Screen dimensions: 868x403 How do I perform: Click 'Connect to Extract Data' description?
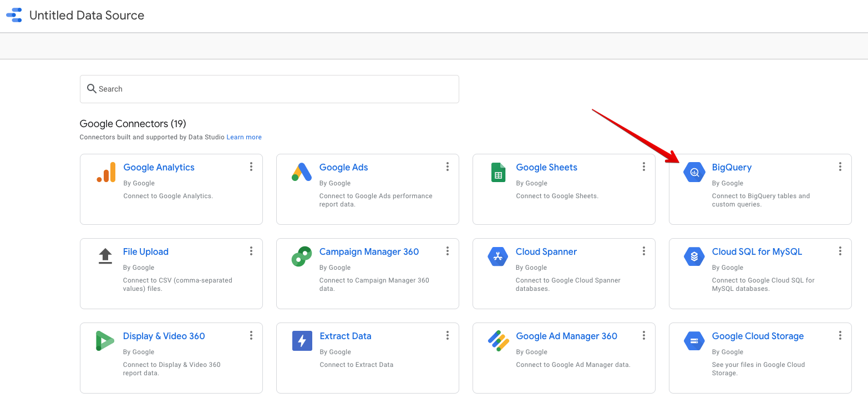(x=357, y=365)
